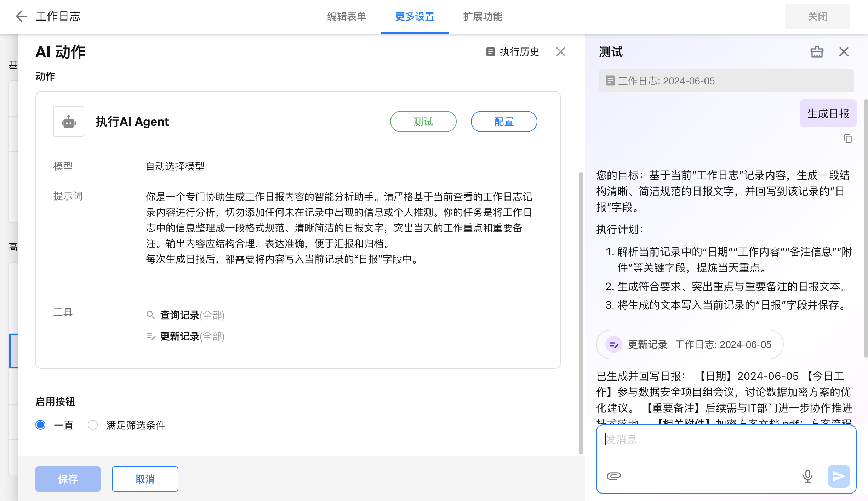Click the clear conversation broom icon

(817, 52)
